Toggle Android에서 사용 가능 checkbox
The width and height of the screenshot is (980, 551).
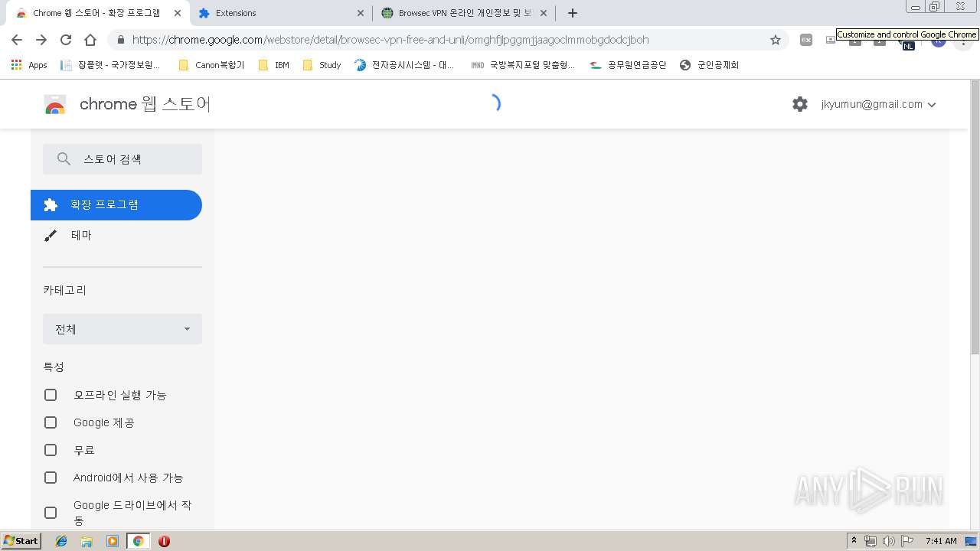pyautogui.click(x=51, y=478)
